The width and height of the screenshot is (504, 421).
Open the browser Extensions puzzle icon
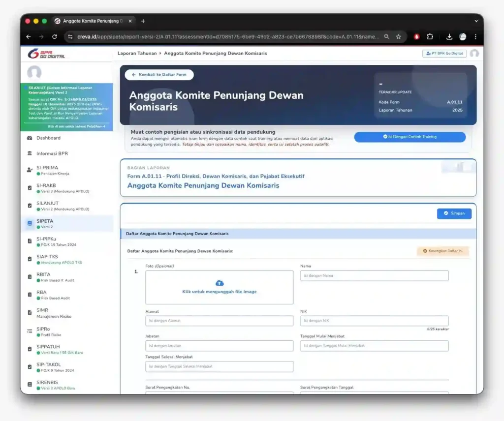(x=430, y=37)
